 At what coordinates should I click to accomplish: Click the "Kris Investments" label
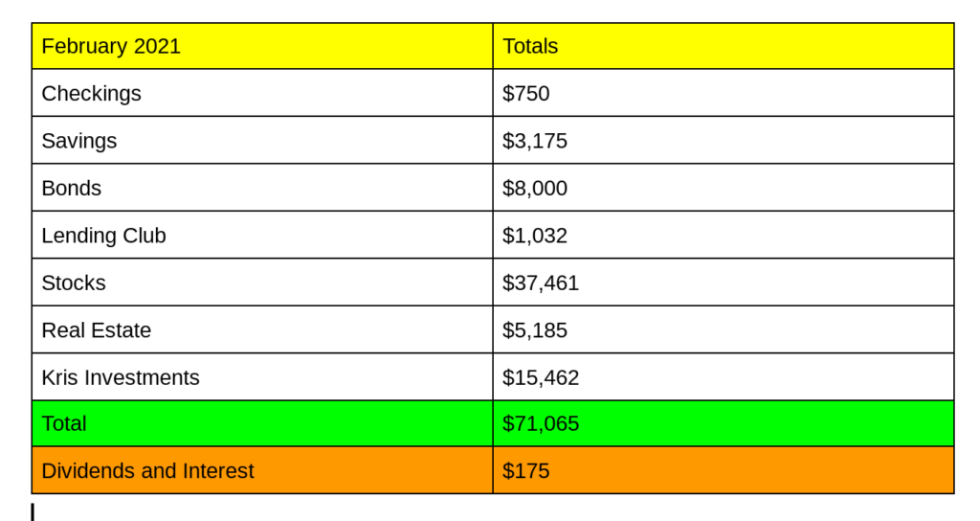coord(121,377)
